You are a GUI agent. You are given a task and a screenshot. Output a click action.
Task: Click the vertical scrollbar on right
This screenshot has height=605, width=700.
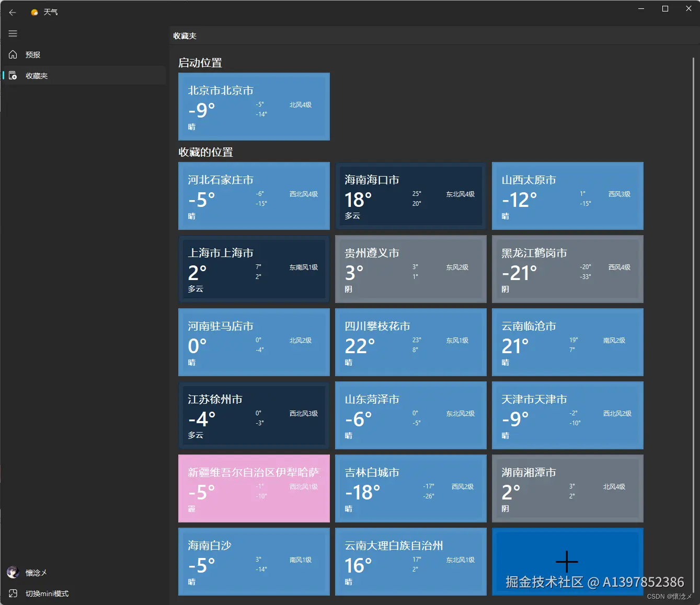coord(693,324)
